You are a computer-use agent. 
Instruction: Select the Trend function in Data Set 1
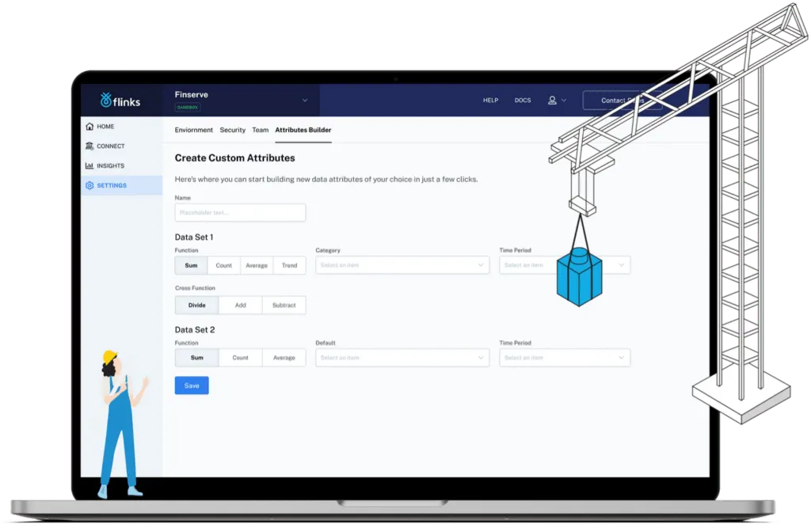pyautogui.click(x=289, y=265)
